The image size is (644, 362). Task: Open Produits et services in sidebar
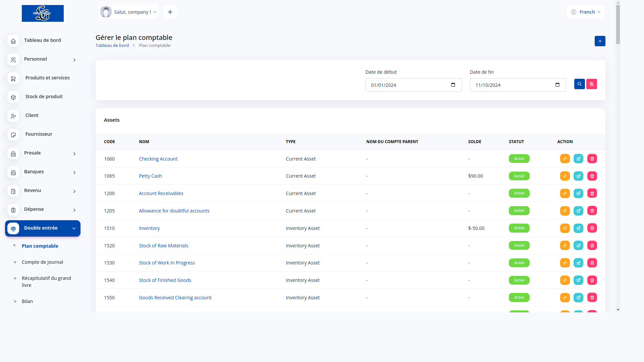(x=43, y=78)
